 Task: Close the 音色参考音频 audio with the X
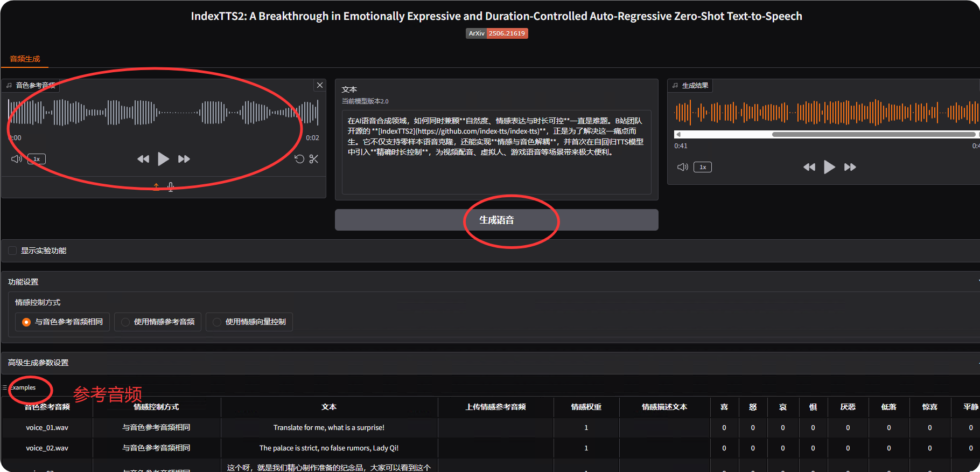pos(320,85)
